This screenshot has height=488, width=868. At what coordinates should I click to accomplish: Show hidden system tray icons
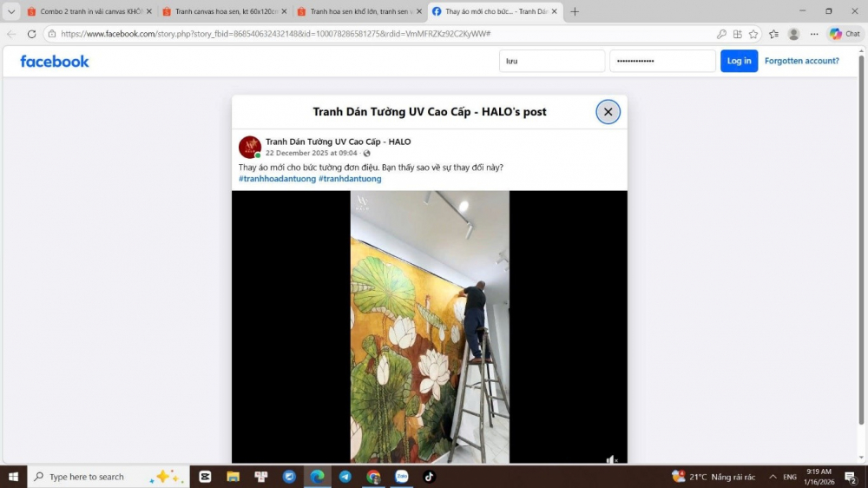pyautogui.click(x=773, y=477)
